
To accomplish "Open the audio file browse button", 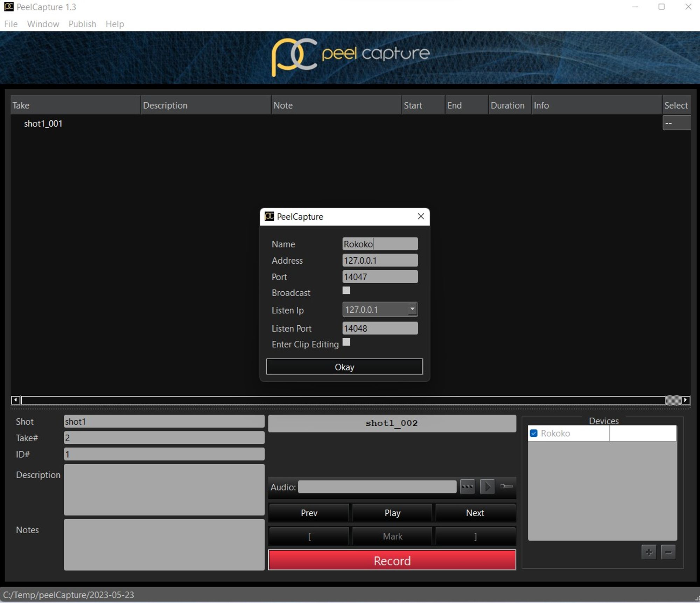I will coord(467,486).
